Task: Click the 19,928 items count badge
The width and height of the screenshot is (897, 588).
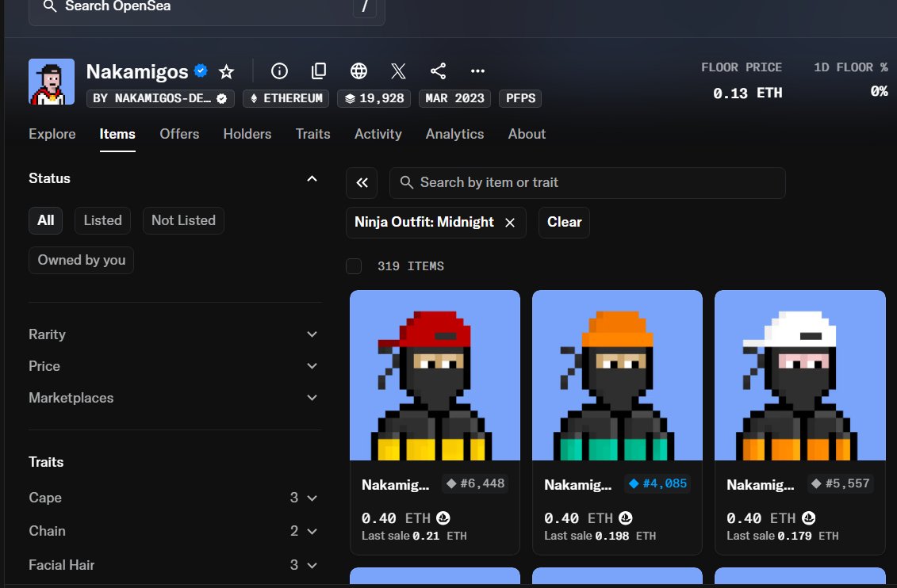Action: point(374,98)
